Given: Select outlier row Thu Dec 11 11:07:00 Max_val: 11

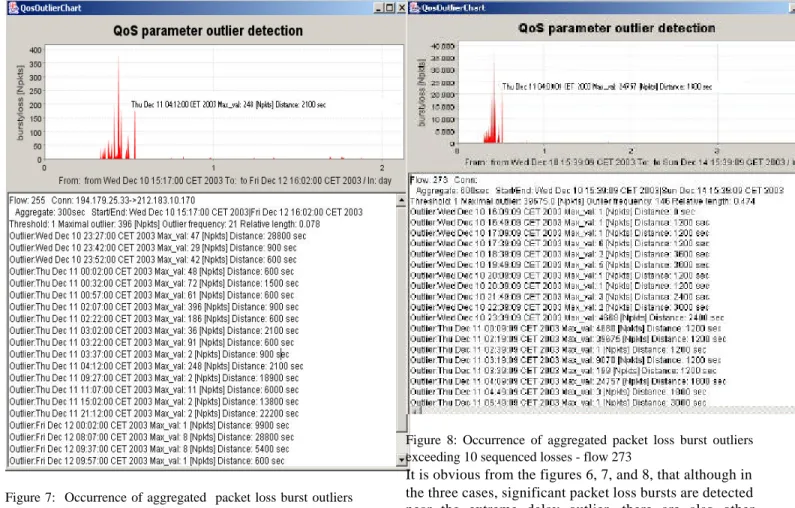Looking at the screenshot, I should pos(154,389).
